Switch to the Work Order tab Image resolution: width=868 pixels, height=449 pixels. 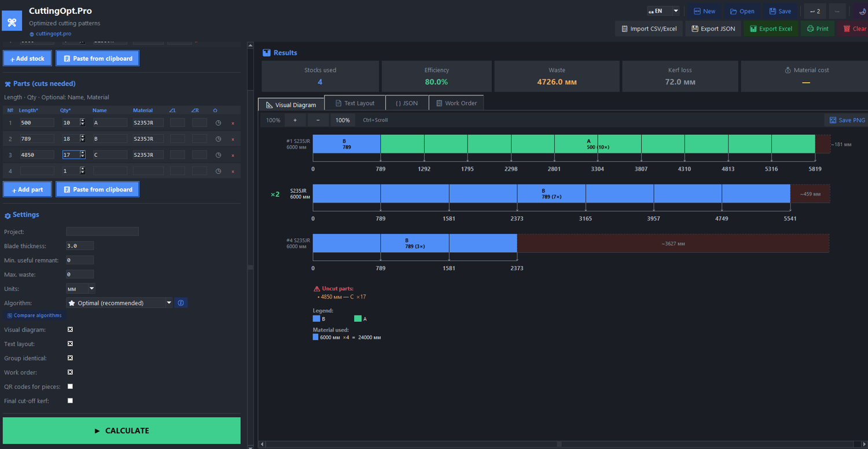click(x=457, y=103)
